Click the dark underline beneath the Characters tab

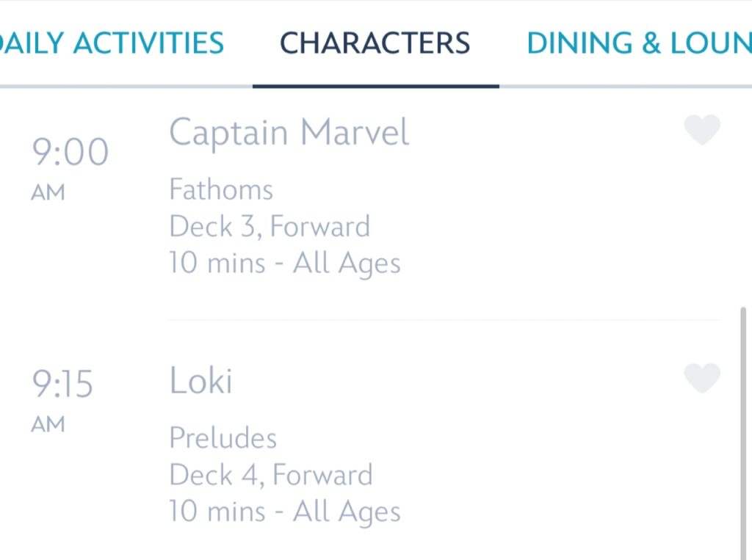click(x=375, y=87)
